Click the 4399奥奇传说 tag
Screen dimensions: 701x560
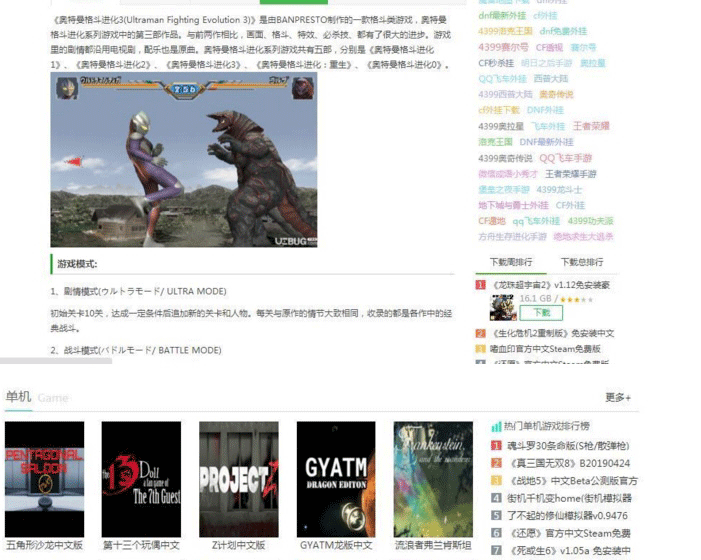[x=505, y=158]
